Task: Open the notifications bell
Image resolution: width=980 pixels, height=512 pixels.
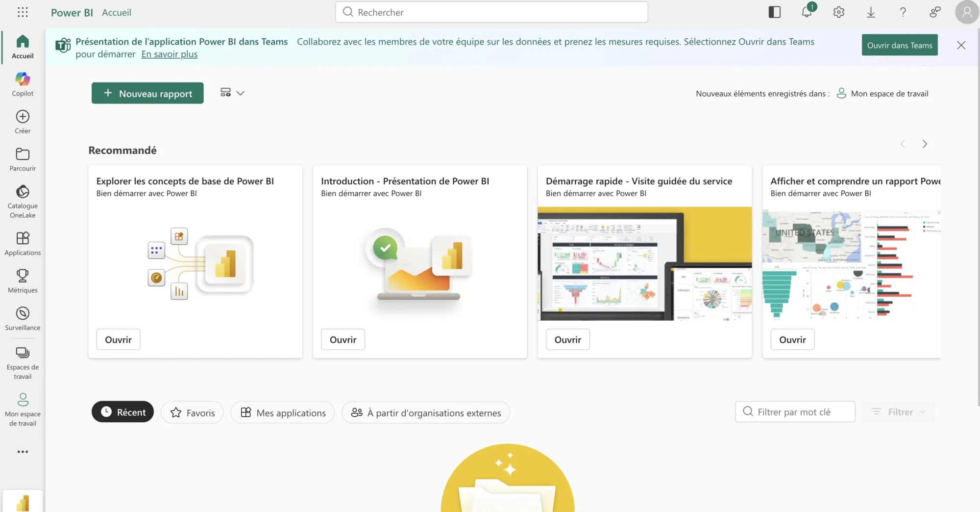Action: pyautogui.click(x=806, y=12)
